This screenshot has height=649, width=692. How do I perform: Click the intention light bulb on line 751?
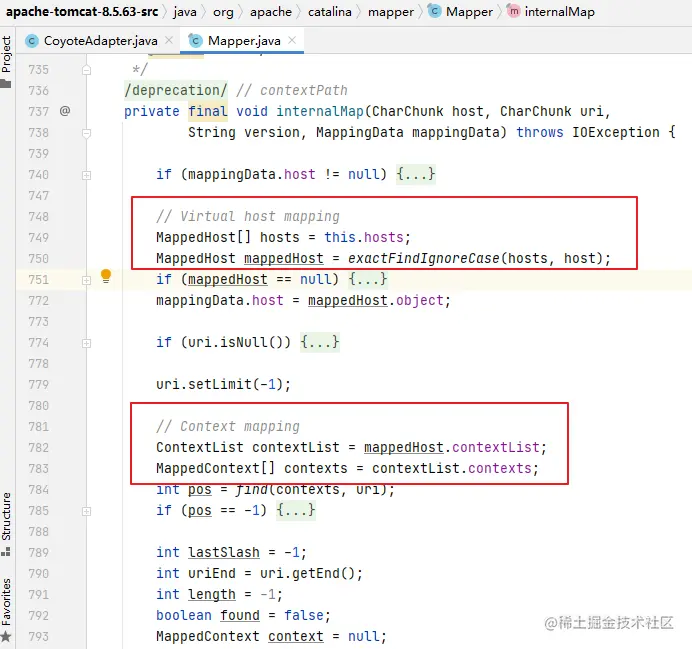pos(106,276)
